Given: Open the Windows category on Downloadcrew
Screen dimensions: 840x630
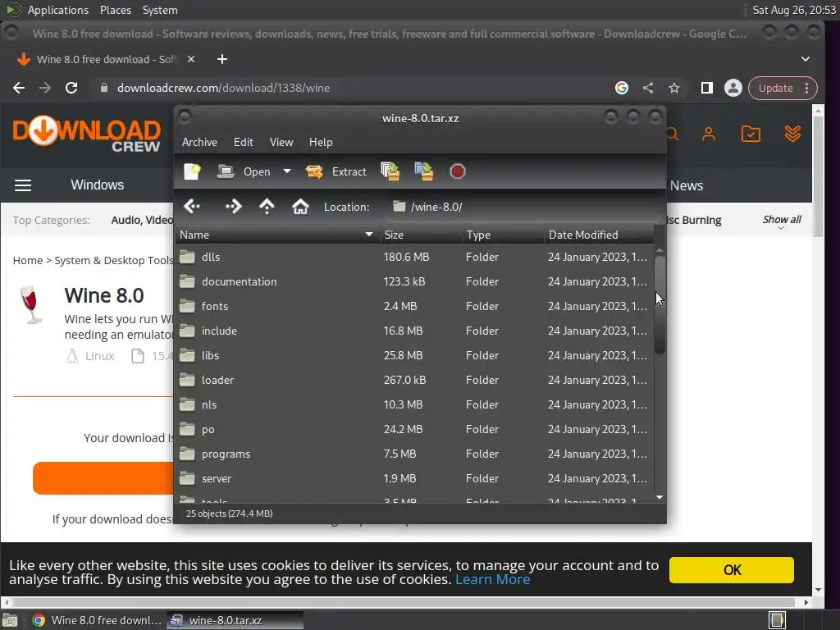Looking at the screenshot, I should click(x=97, y=185).
